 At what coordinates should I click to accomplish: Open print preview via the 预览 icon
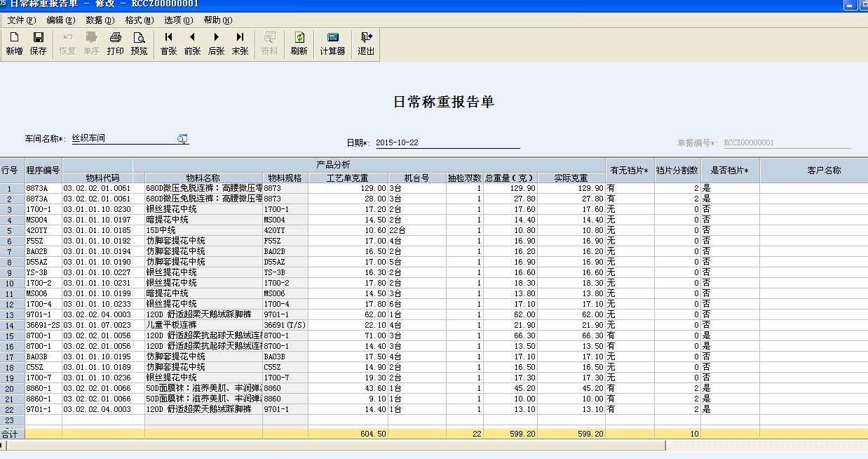pos(140,44)
